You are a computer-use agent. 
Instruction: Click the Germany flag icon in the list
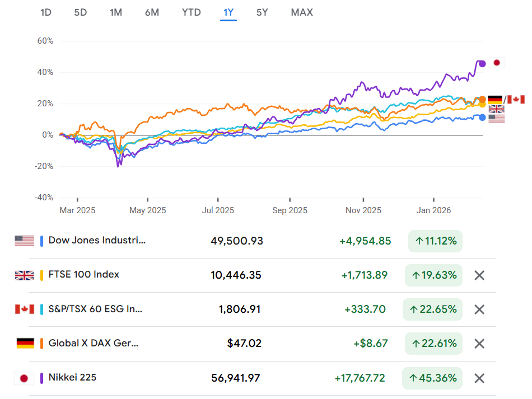pyautogui.click(x=25, y=344)
